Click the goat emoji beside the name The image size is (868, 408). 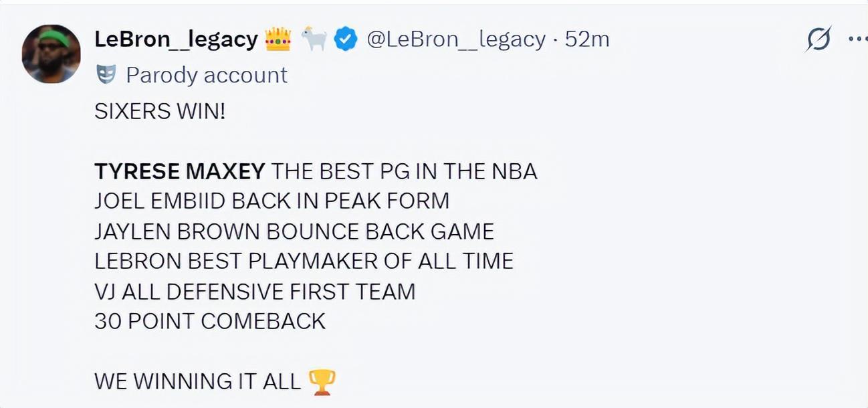(x=314, y=39)
